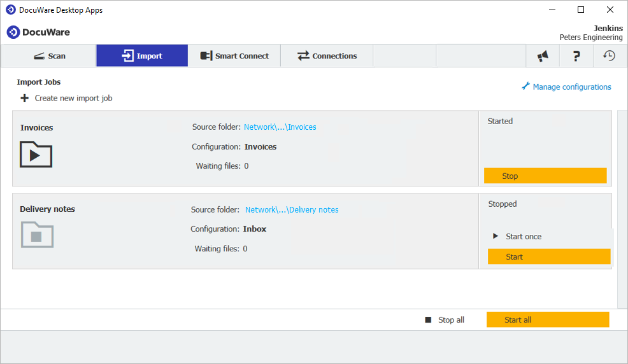Start the Delivery notes import job

[548, 256]
